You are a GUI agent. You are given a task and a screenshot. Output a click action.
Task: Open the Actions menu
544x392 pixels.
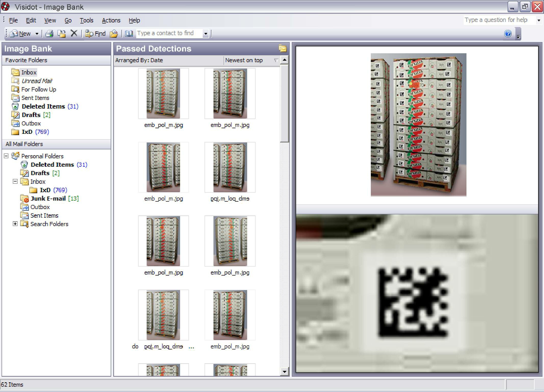(111, 20)
